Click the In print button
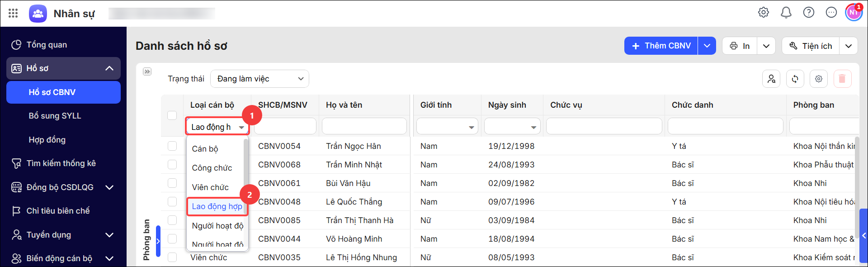The image size is (868, 267). coord(740,46)
